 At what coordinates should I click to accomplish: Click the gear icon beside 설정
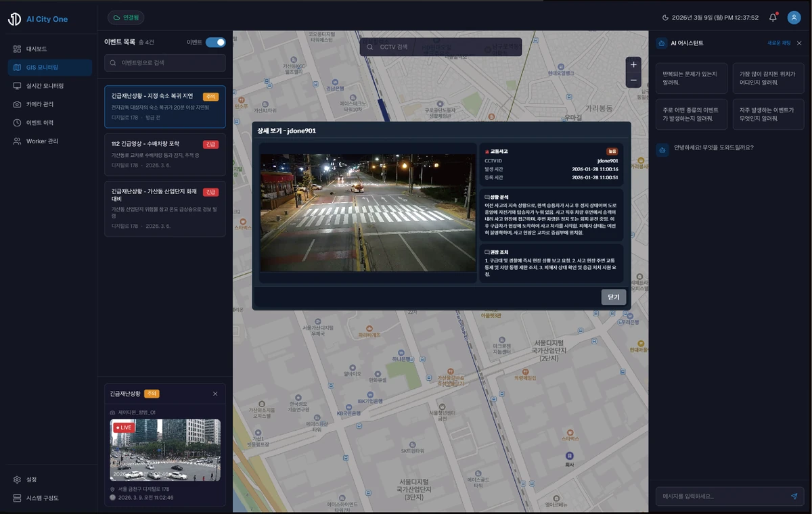(x=18, y=480)
